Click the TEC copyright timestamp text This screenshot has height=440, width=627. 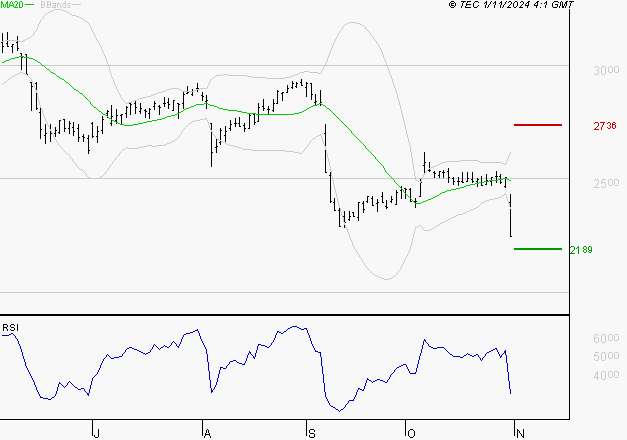[511, 5]
